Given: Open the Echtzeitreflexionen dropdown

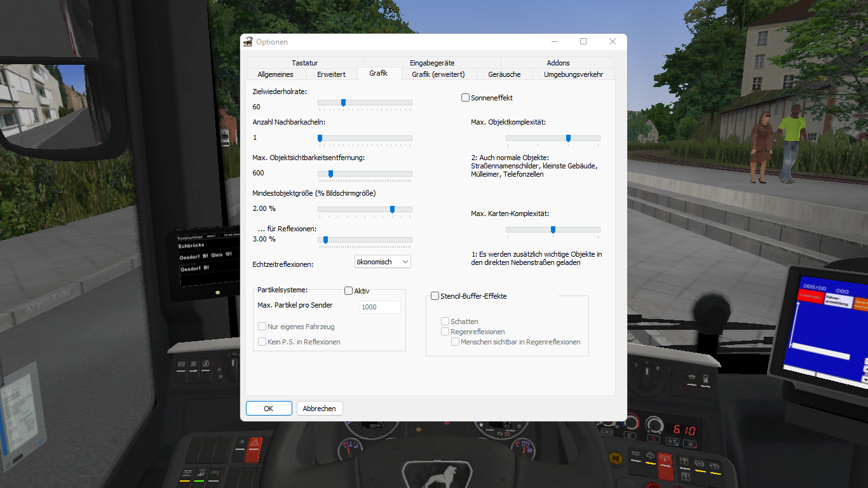Looking at the screenshot, I should (383, 262).
